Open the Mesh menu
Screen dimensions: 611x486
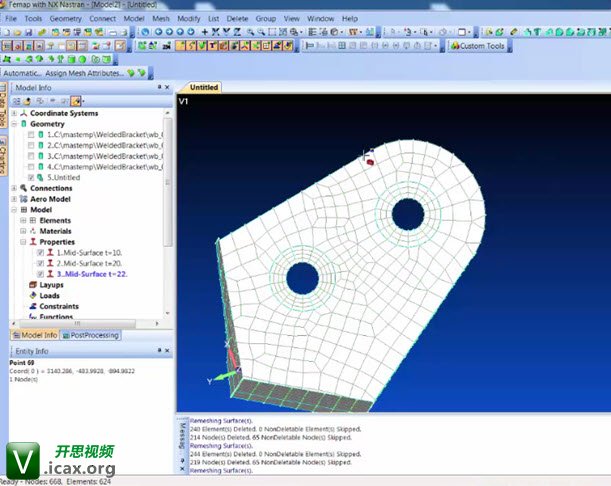click(160, 18)
